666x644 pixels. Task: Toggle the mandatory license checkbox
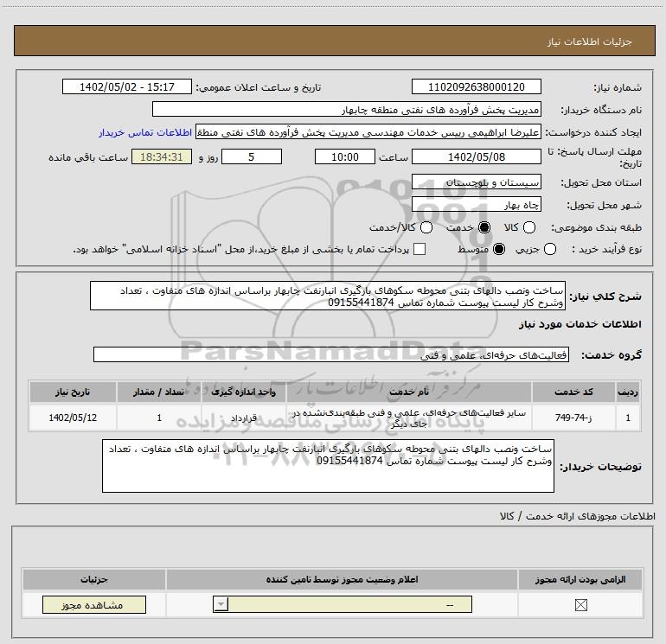click(x=580, y=605)
